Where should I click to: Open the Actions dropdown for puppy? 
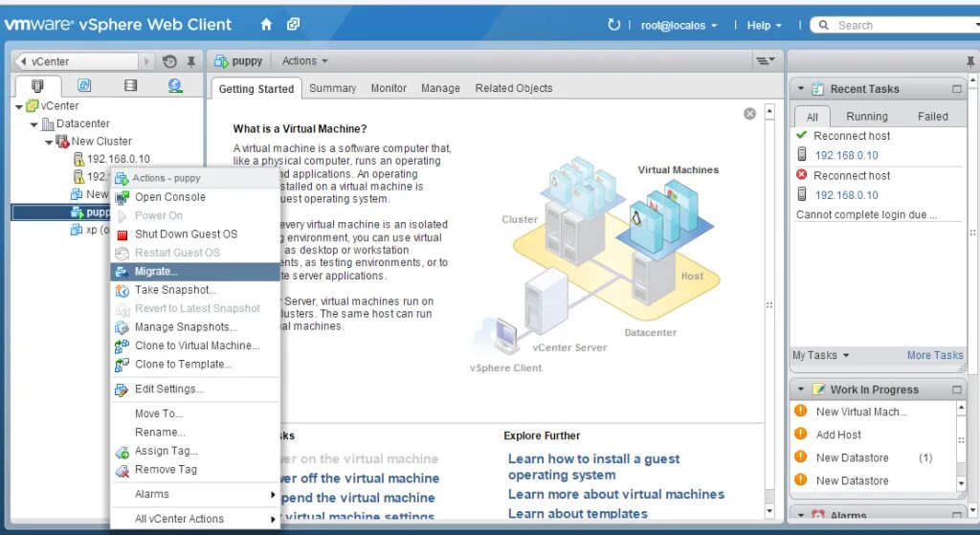pos(304,60)
